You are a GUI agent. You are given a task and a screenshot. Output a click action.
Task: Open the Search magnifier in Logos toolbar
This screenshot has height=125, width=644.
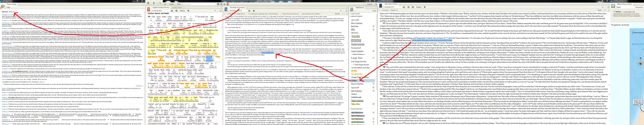(160, 3)
